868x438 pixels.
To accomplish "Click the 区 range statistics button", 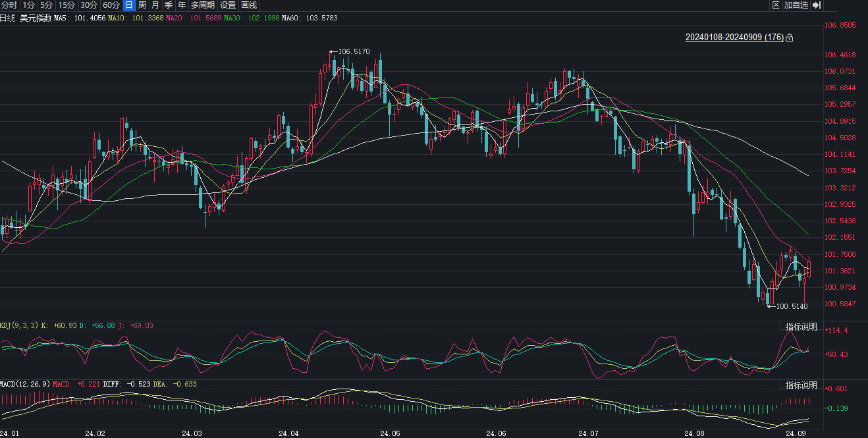I will click(x=776, y=5).
